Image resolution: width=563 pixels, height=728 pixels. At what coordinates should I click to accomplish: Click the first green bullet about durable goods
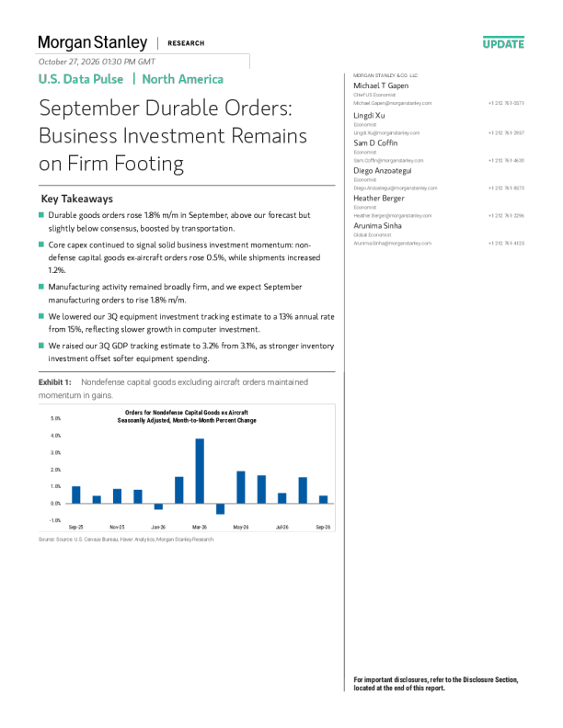[41, 214]
